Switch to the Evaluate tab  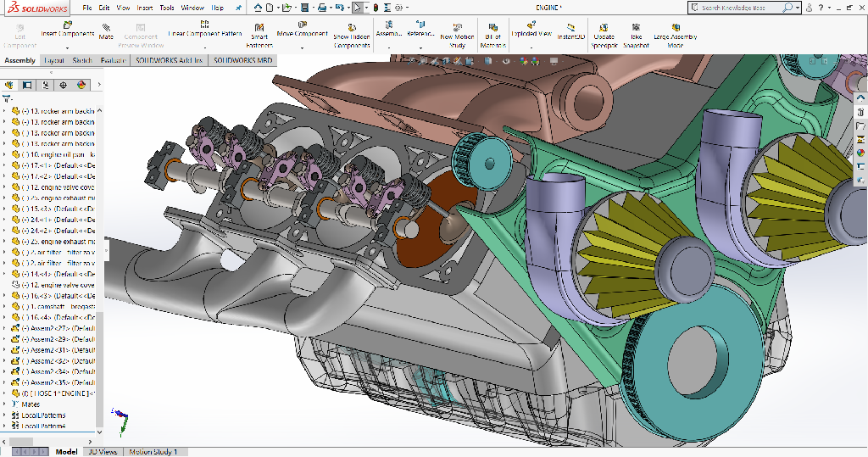pos(113,61)
